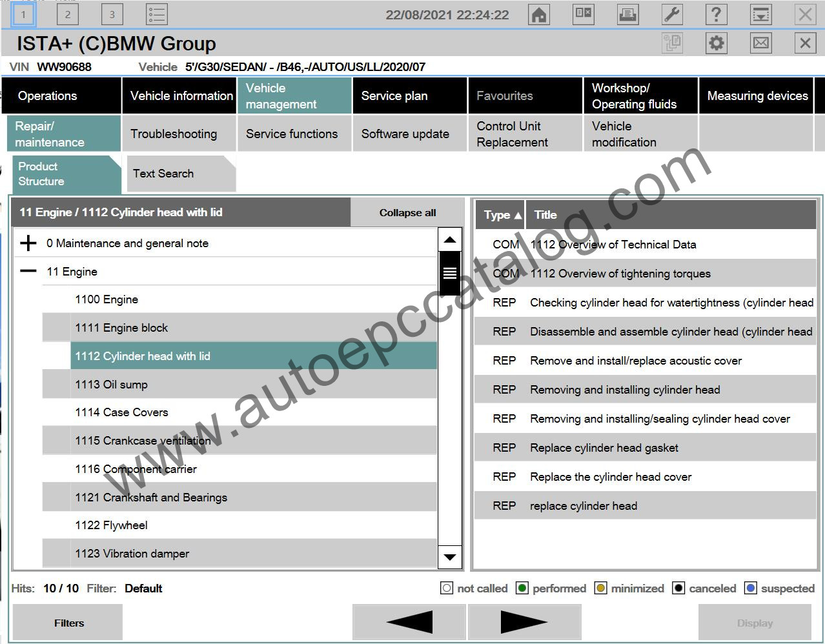Select the Replace cylinder head gasket row
Viewport: 825px width, 644px height.
[646, 448]
